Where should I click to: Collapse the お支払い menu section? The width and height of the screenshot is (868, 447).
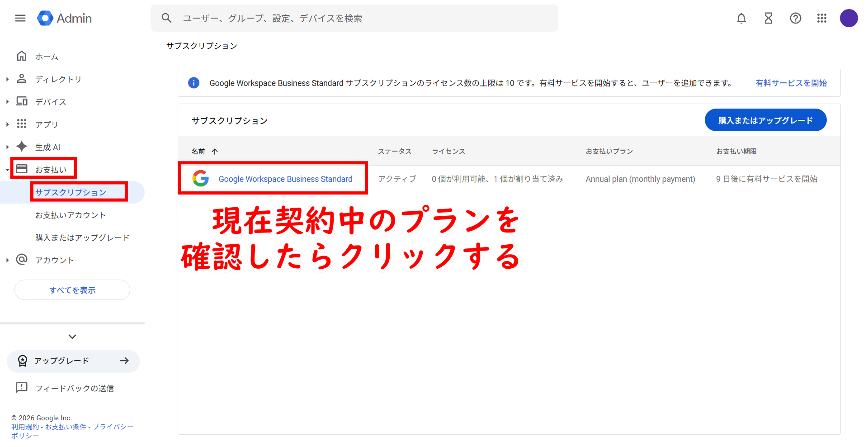[x=8, y=170]
